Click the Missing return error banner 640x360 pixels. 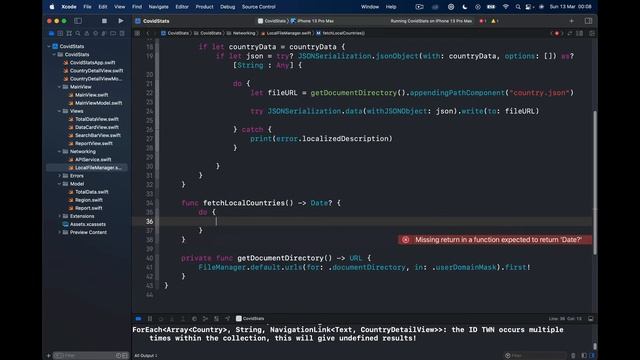tap(495, 240)
